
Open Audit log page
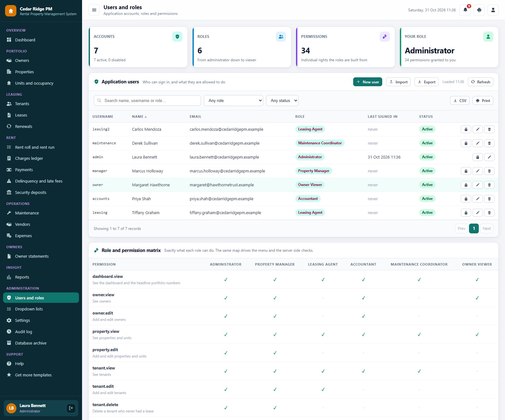[x=41, y=332]
